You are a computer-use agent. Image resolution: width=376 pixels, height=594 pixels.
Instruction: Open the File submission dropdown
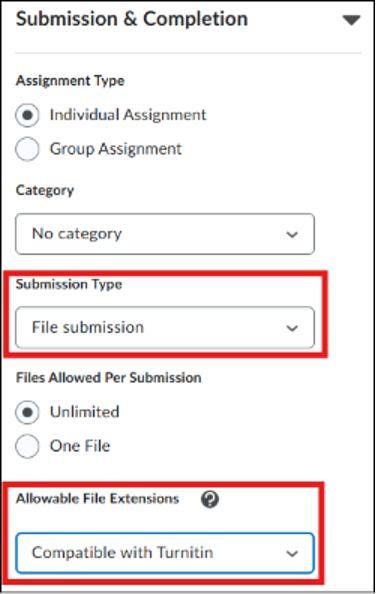pos(165,328)
